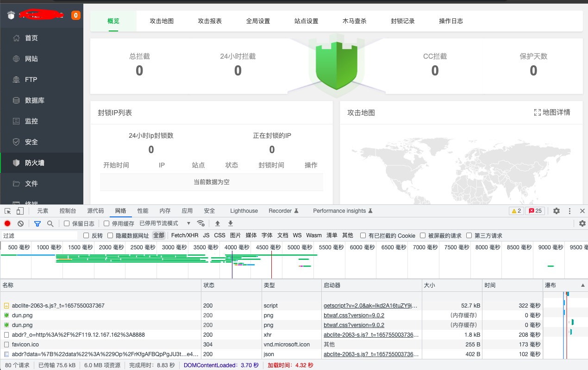Click the warnings count badge 2

[516, 211]
